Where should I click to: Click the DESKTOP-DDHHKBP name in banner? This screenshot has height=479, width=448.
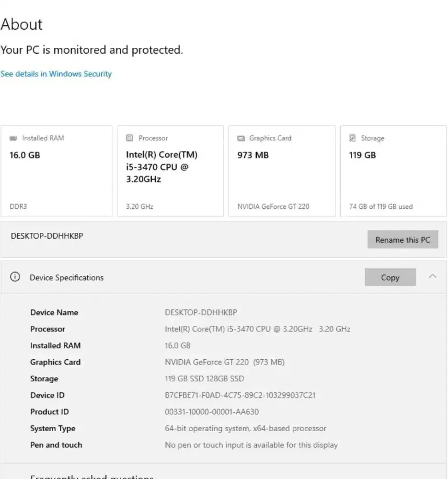(x=47, y=236)
